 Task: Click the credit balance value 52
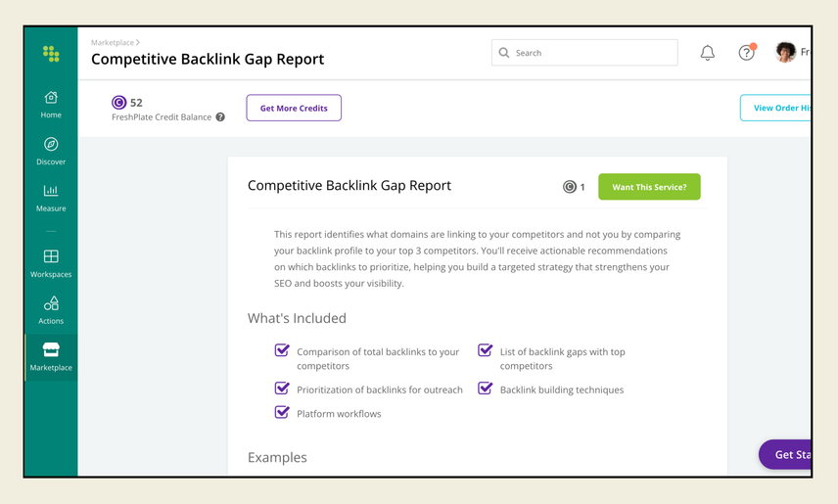coord(136,103)
